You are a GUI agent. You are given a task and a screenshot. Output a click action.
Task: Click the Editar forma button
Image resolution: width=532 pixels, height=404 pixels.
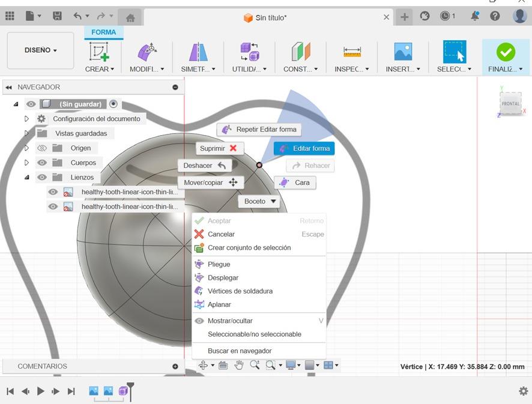coord(304,148)
